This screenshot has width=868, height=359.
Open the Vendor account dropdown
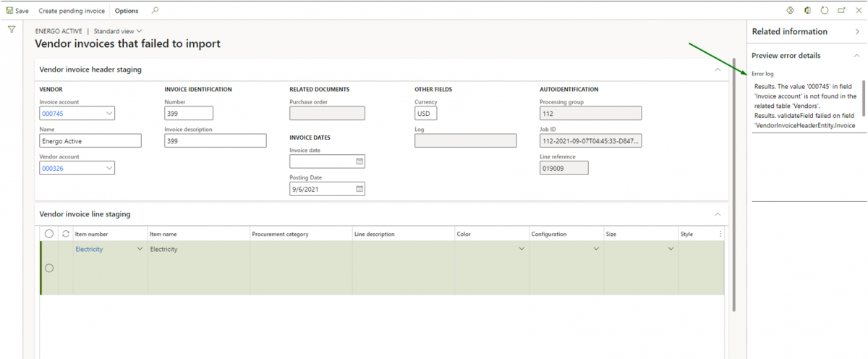[x=109, y=168]
